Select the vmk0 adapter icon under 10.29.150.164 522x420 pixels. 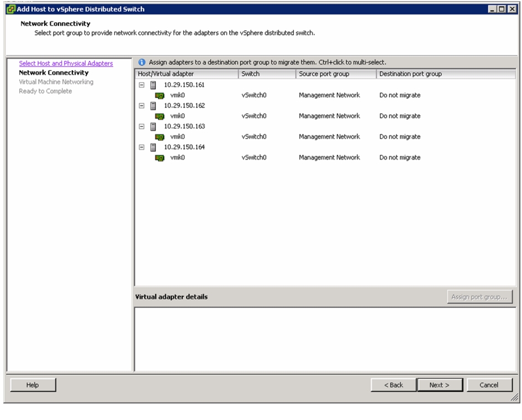coord(160,158)
